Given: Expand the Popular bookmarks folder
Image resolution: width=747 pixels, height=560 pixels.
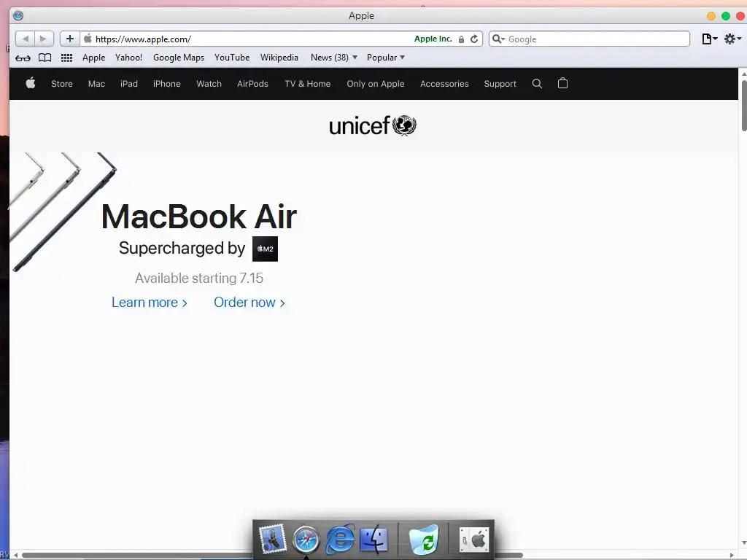Looking at the screenshot, I should point(385,58).
